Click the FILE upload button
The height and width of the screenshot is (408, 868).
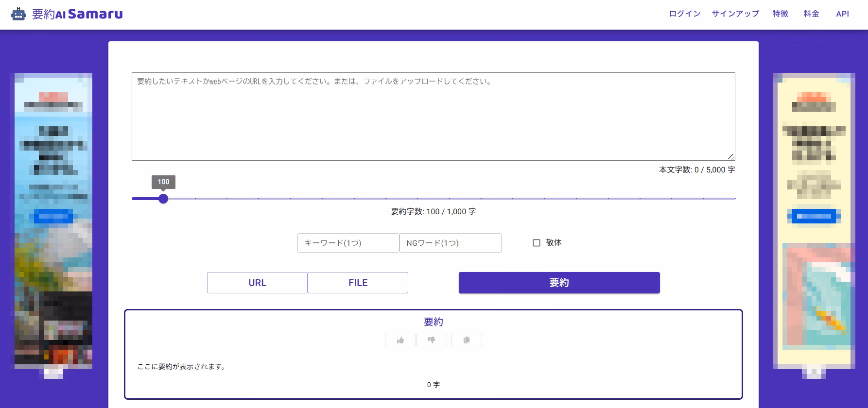pos(358,283)
